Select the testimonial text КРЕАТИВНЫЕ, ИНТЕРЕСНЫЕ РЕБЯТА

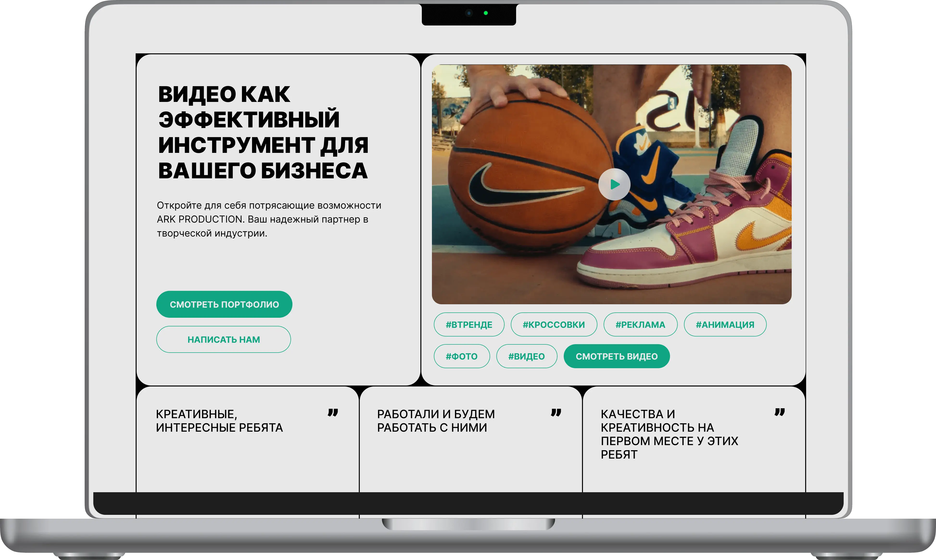click(219, 421)
